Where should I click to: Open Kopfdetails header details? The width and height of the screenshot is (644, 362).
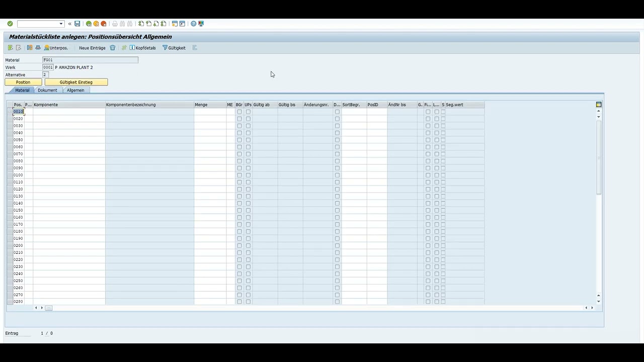coord(143,48)
